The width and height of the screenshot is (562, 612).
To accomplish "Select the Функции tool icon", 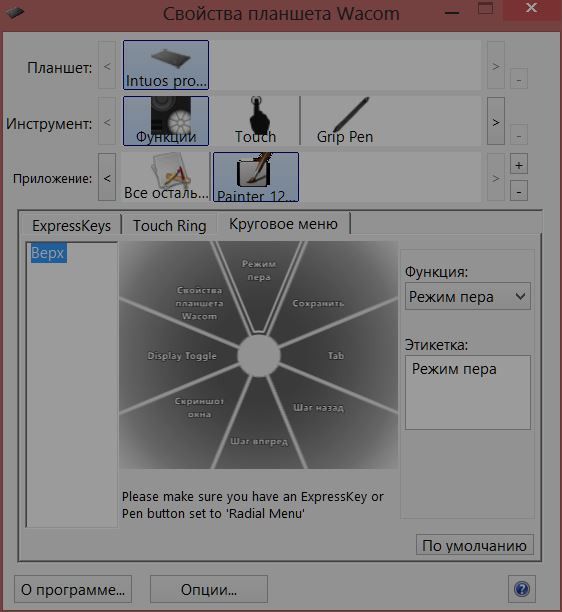I will click(166, 121).
